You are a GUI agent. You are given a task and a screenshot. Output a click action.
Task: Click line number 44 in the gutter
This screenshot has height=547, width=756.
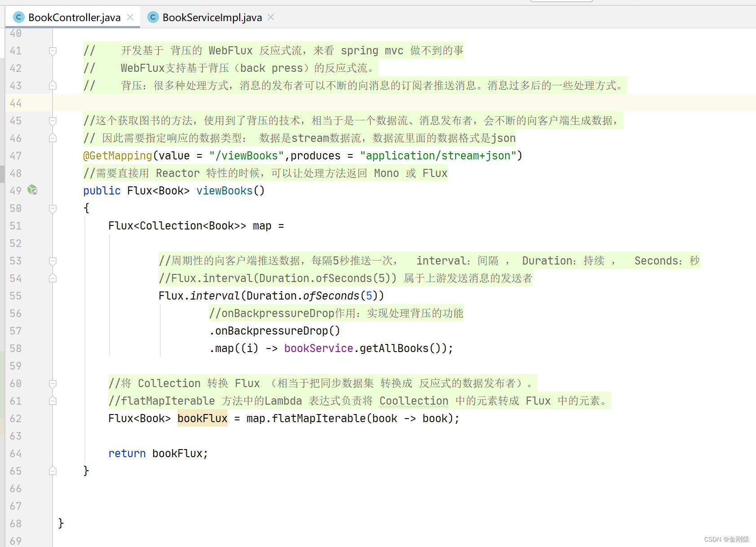tap(16, 103)
